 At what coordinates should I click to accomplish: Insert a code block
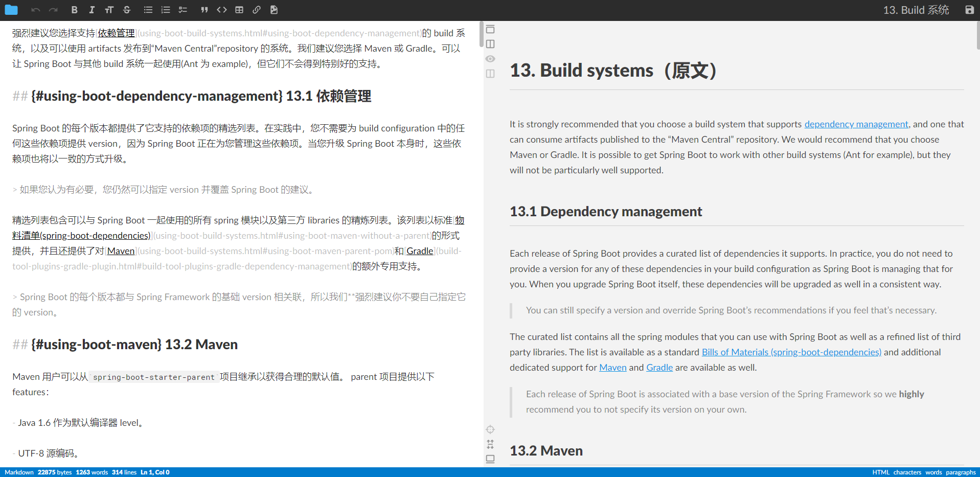click(x=221, y=10)
